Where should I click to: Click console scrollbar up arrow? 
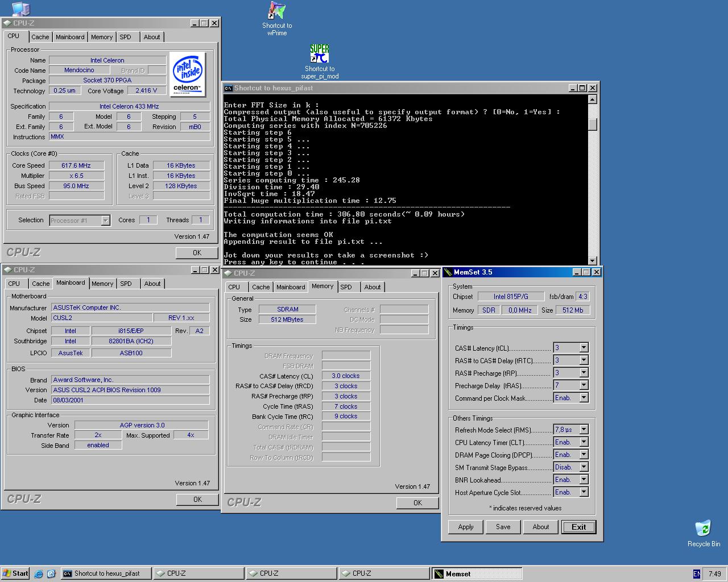coord(592,99)
